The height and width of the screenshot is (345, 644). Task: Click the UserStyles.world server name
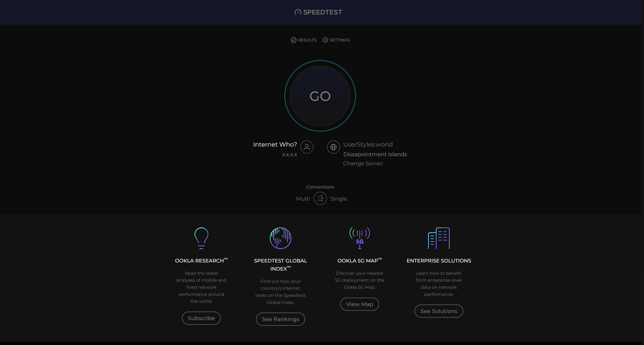tap(368, 144)
